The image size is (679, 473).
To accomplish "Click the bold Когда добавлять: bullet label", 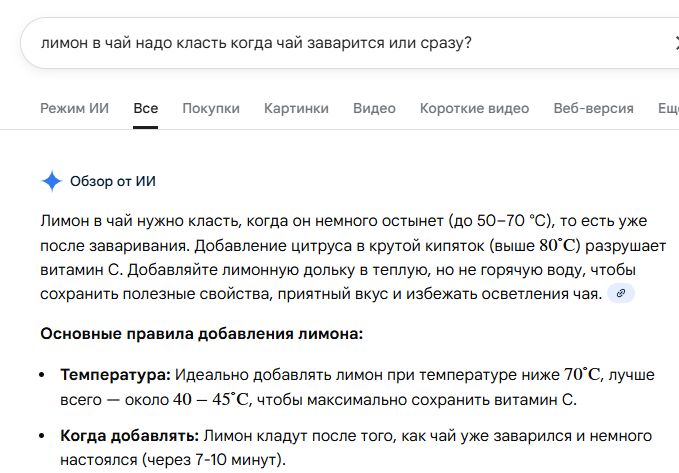I will coord(129,435).
